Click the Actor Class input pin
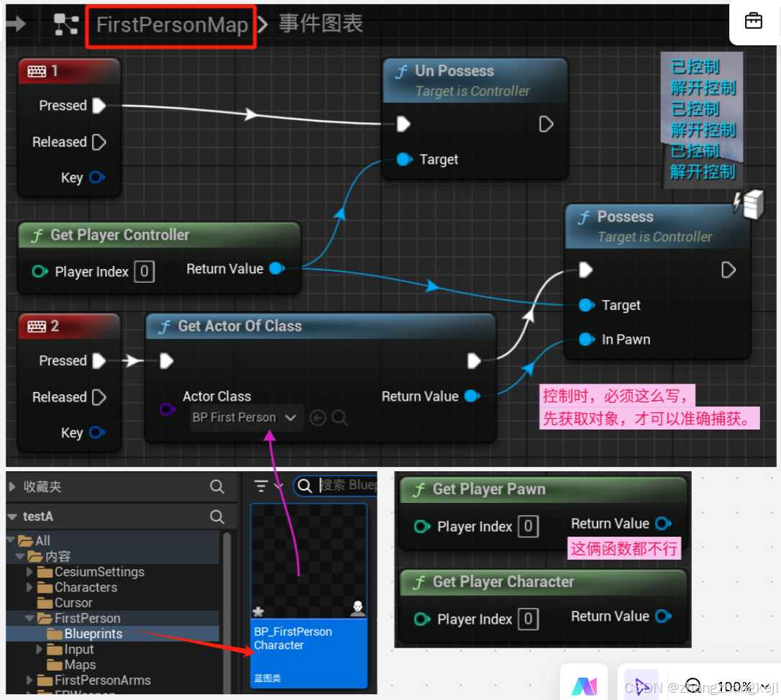 [x=168, y=409]
